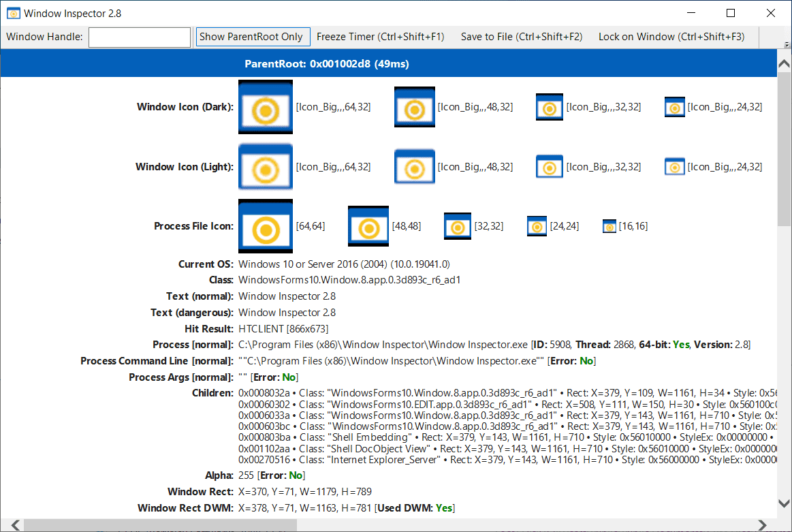Screen dimensions: 792x532
Task: Click the Window Icon (Light): label
Action: (185, 167)
